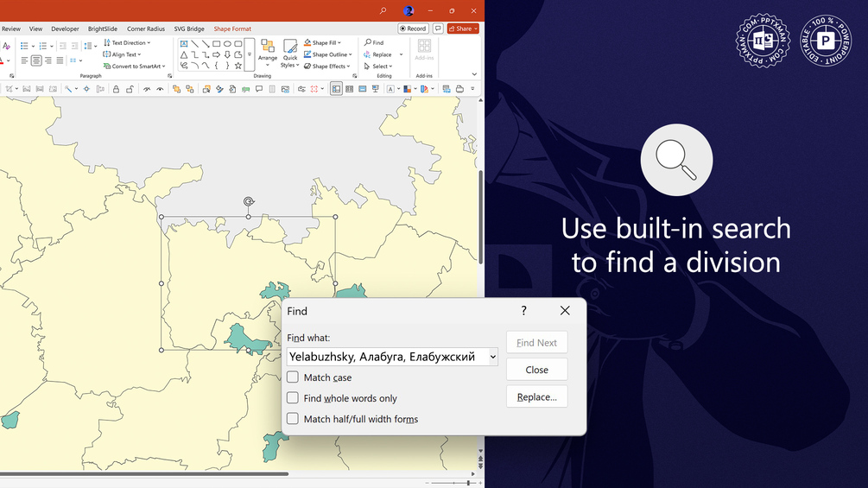Expand the Find what history dropdown

pyautogui.click(x=492, y=357)
